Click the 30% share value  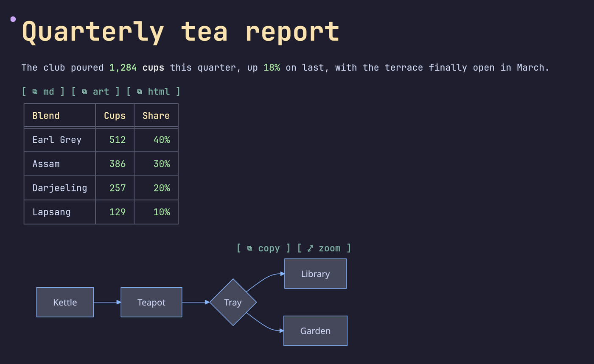[x=162, y=164]
